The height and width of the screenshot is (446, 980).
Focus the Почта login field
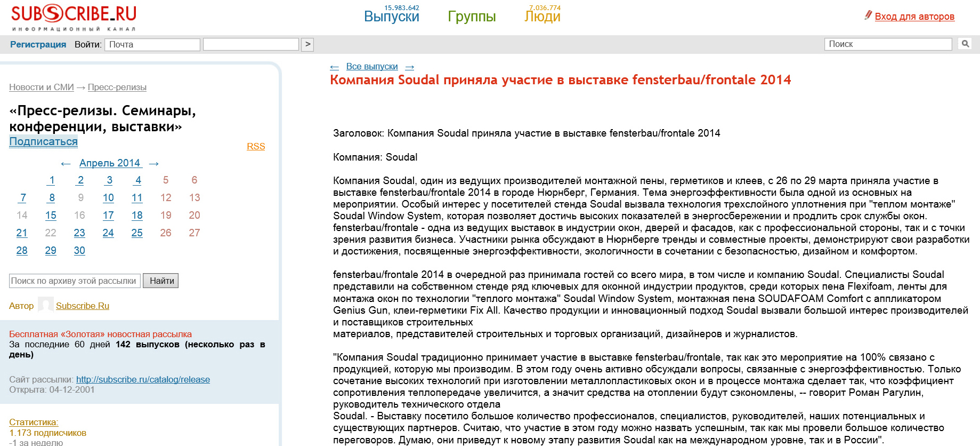pyautogui.click(x=152, y=44)
